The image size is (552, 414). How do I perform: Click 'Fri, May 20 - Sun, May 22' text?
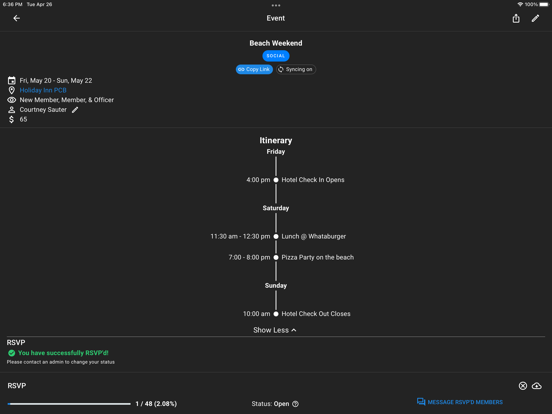point(56,81)
